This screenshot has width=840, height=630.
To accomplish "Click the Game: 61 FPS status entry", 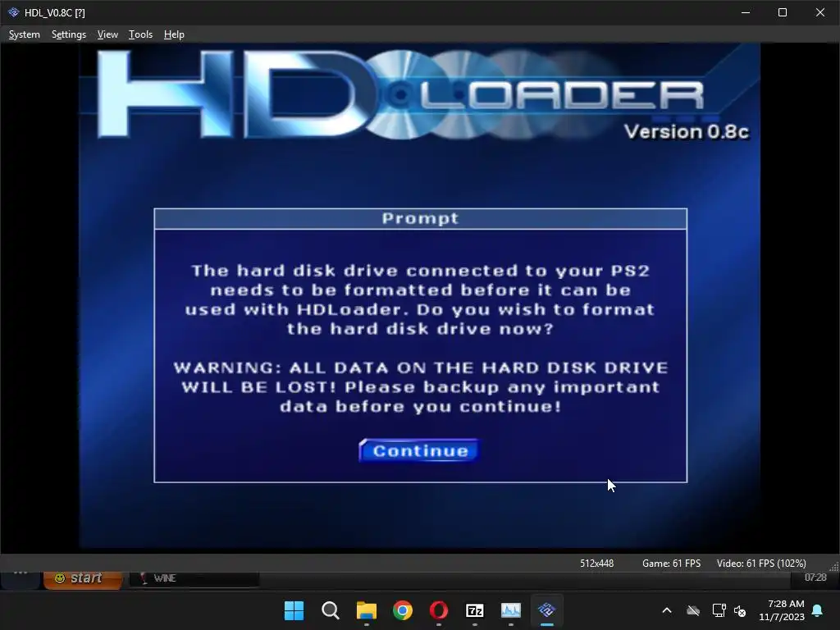I will [671, 564].
